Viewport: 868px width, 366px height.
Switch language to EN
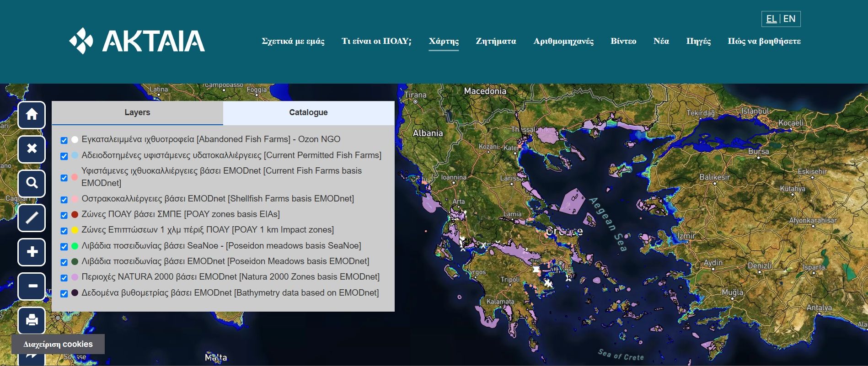coord(789,19)
